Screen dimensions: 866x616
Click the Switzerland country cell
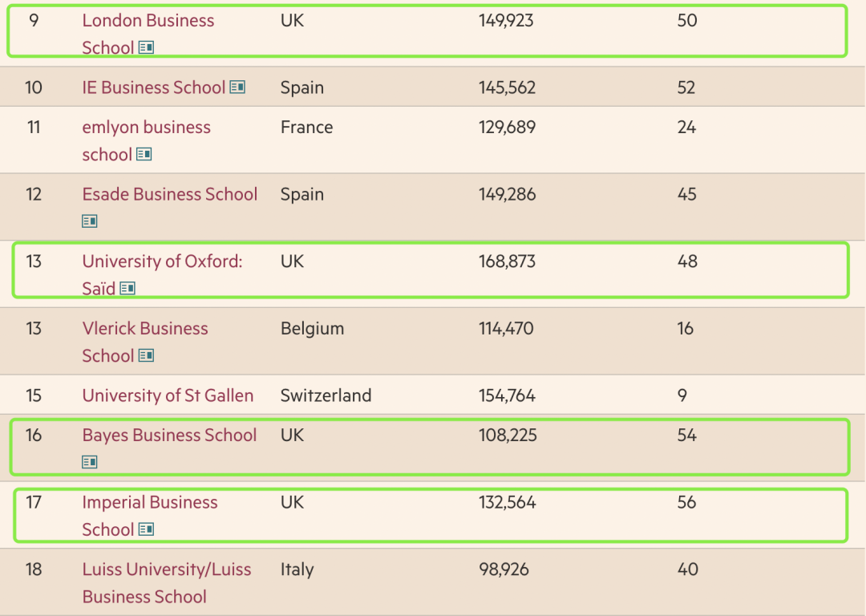(326, 395)
